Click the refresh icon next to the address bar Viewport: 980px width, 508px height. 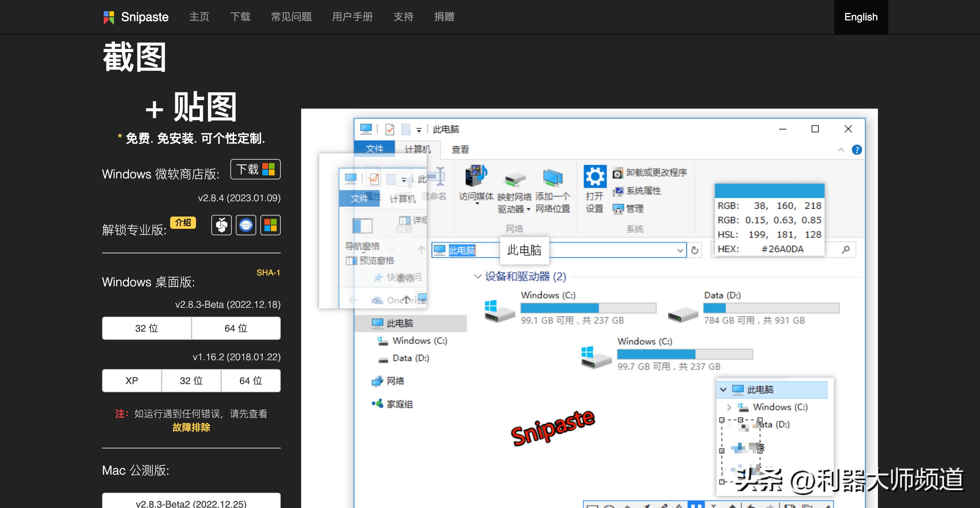pyautogui.click(x=695, y=250)
